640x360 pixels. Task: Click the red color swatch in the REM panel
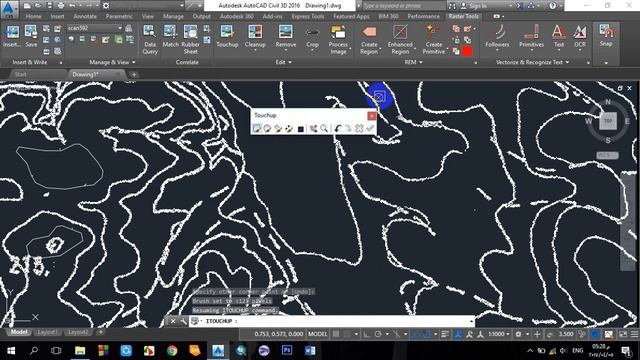tap(467, 51)
